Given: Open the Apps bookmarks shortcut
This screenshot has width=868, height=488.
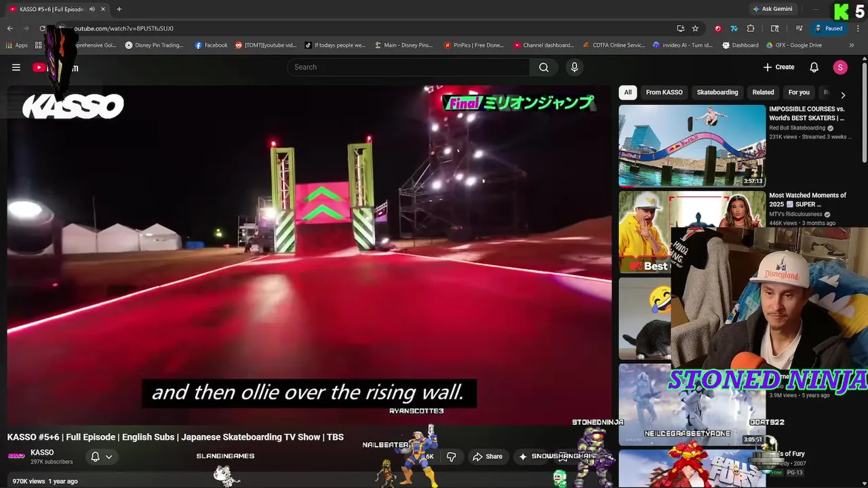Looking at the screenshot, I should (x=17, y=45).
